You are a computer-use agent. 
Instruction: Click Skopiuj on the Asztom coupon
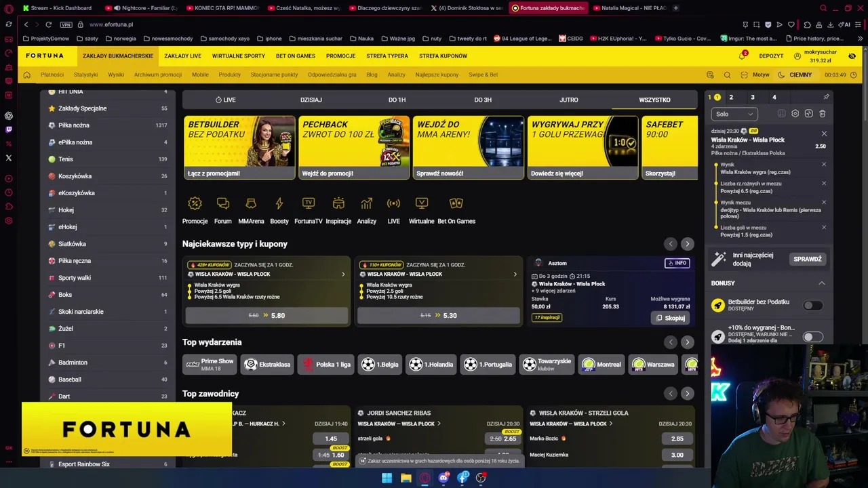coord(670,318)
